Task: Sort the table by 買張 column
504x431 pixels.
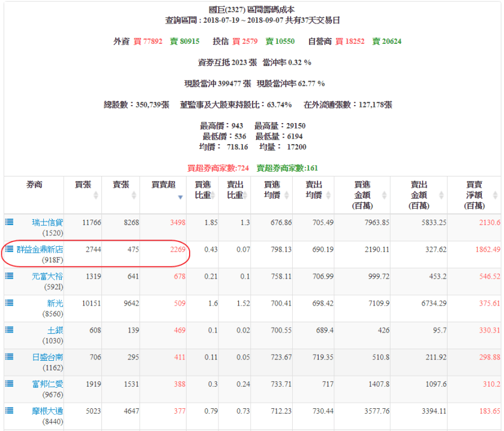Action: click(83, 189)
